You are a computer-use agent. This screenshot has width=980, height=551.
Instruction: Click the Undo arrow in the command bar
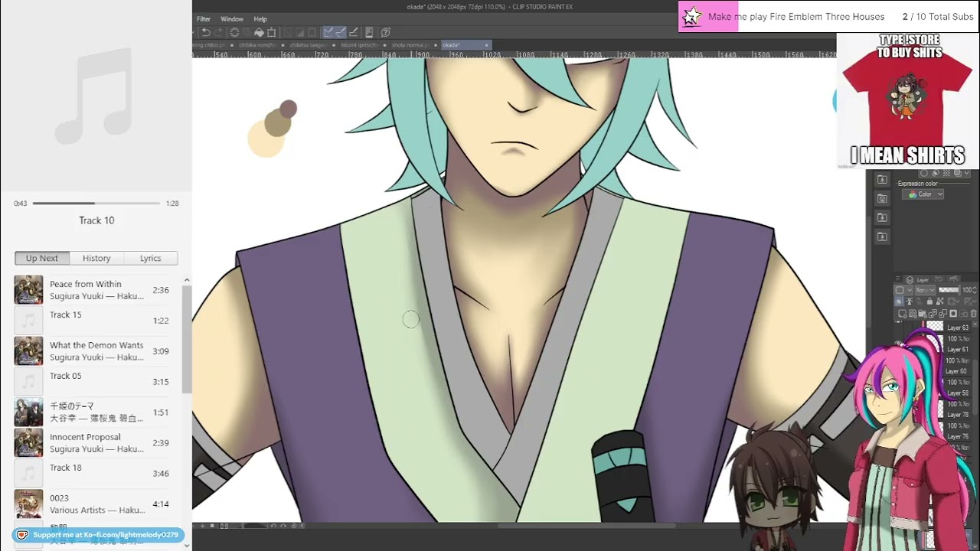tap(206, 32)
